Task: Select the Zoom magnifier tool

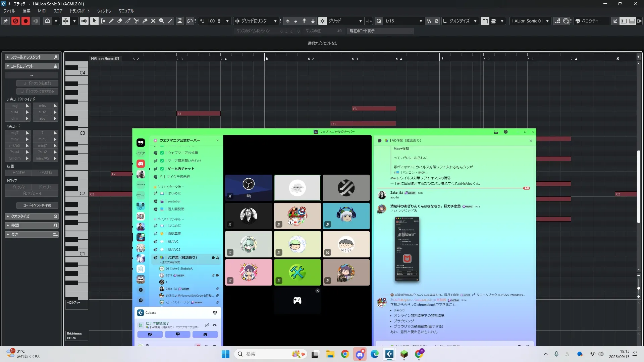Action: click(162, 21)
